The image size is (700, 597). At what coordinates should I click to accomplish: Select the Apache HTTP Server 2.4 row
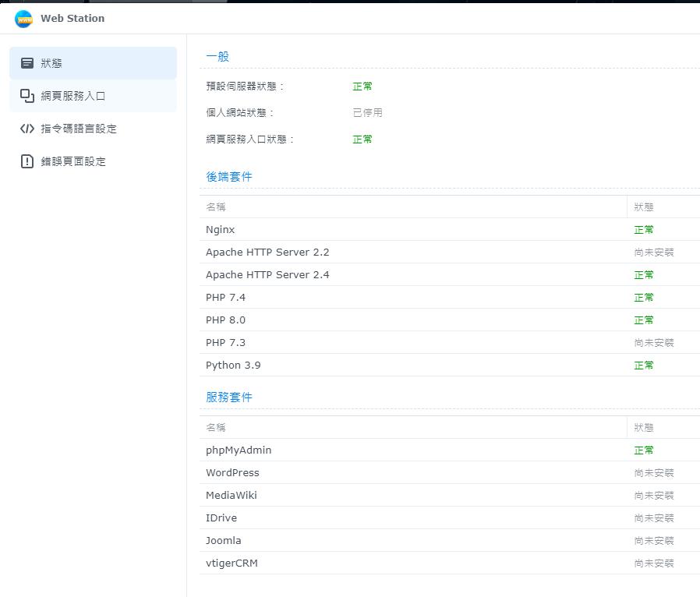450,275
